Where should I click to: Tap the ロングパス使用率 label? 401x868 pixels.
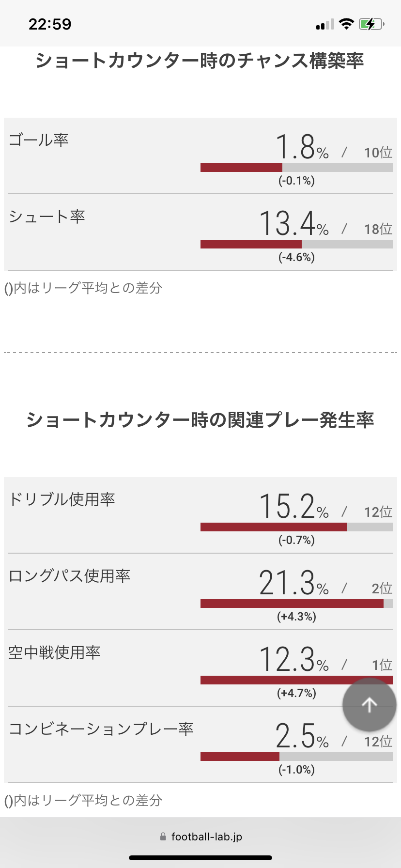tap(69, 576)
